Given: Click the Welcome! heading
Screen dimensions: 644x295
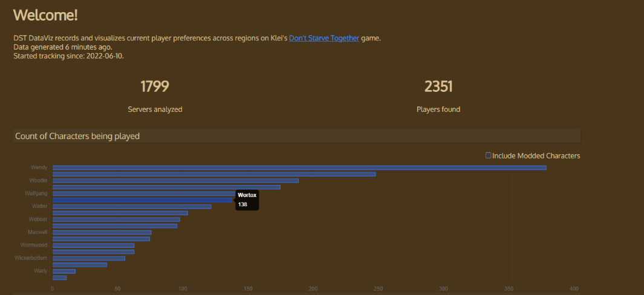Looking at the screenshot, I should pyautogui.click(x=45, y=15).
